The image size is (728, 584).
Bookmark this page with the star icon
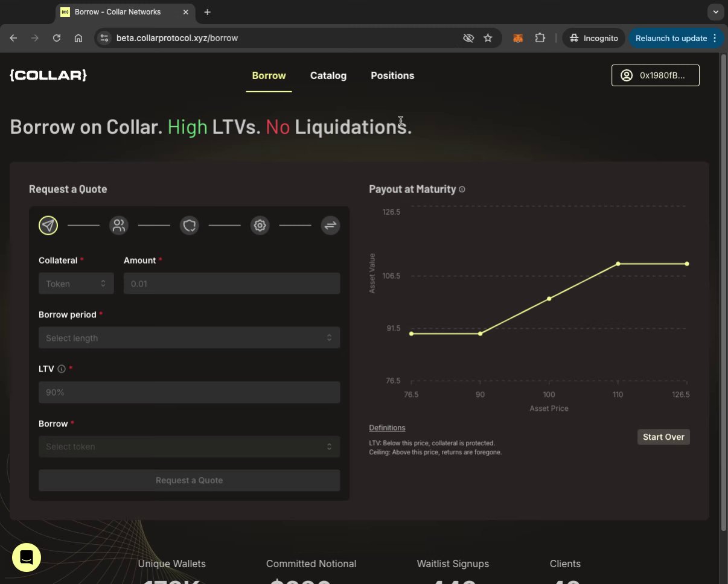click(488, 38)
